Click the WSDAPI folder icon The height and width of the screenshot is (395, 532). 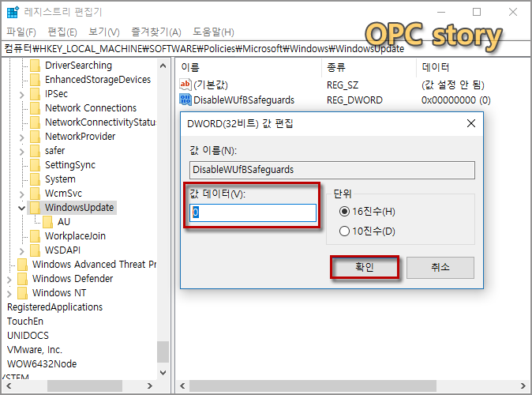click(x=35, y=250)
